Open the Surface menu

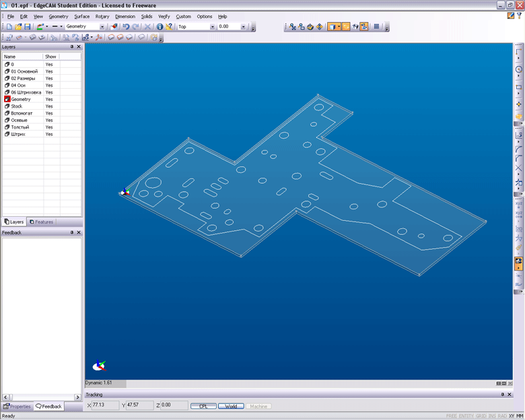coord(81,16)
